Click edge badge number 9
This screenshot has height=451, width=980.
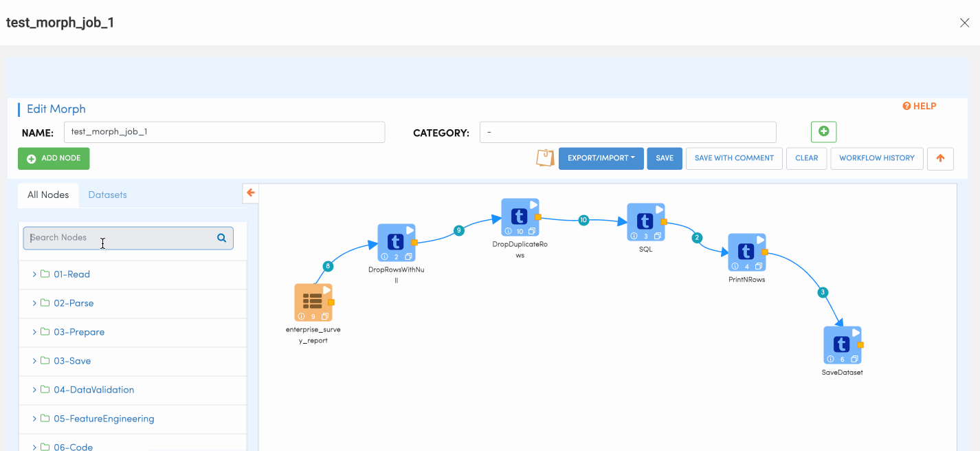point(459,231)
